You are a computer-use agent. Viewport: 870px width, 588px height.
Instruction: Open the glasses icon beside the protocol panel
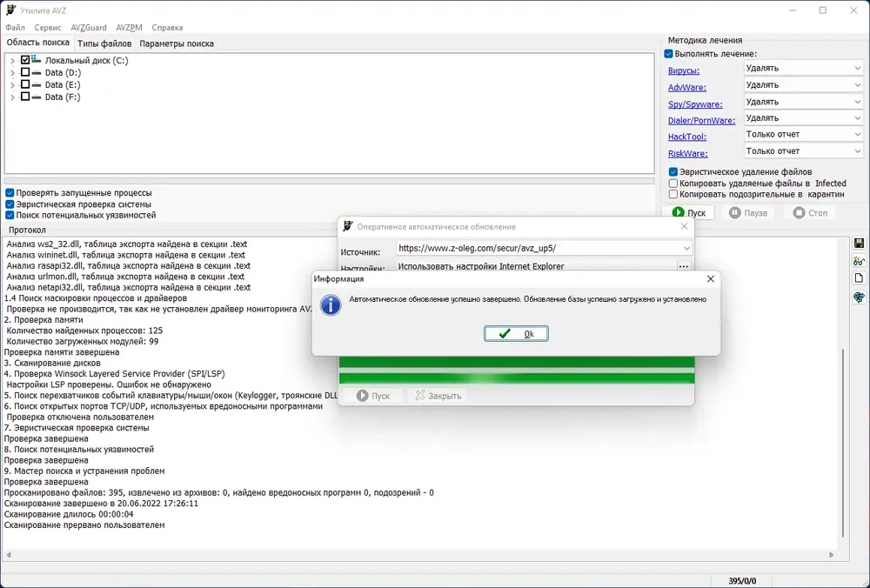[859, 261]
